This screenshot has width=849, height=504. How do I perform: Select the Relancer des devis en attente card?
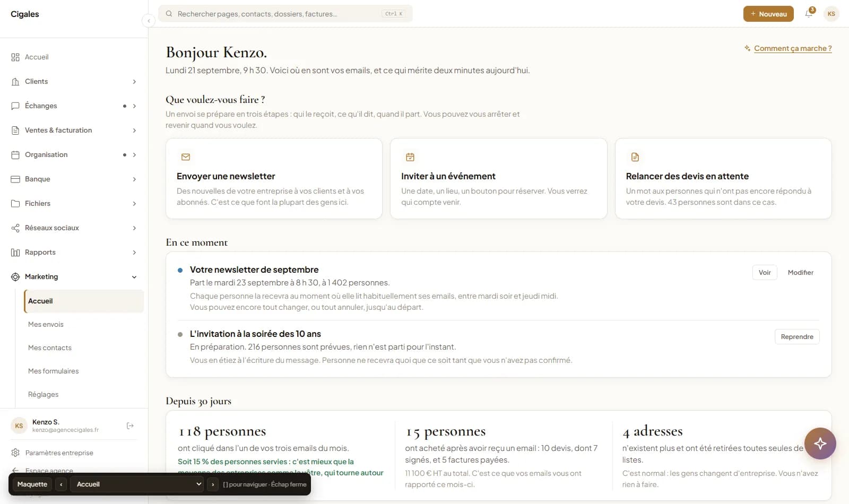click(723, 179)
